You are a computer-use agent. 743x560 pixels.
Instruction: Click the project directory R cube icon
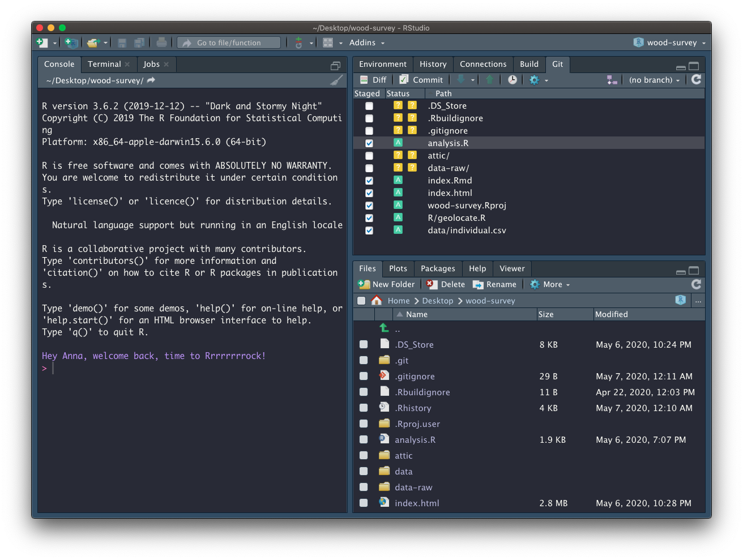click(681, 300)
